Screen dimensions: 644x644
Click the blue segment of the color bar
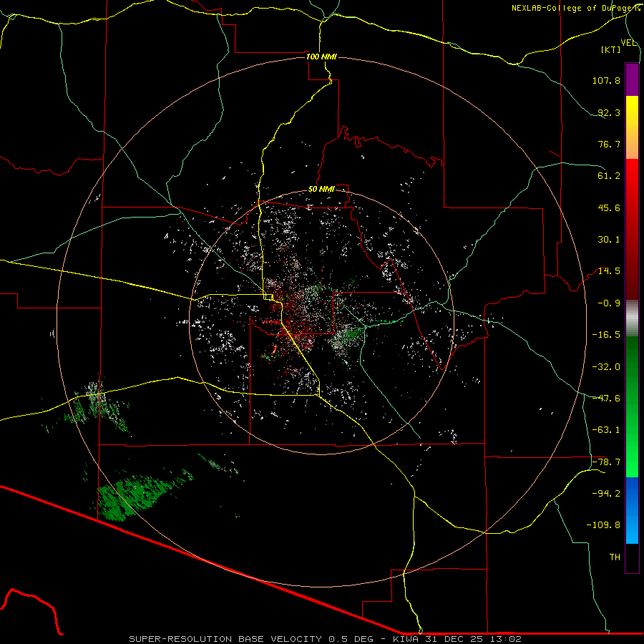pyautogui.click(x=632, y=510)
